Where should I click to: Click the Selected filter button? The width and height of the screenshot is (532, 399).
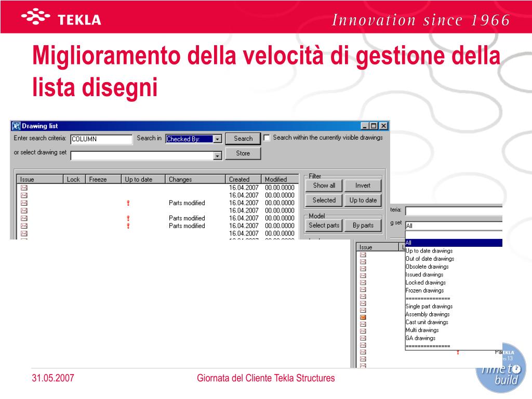[x=324, y=200]
